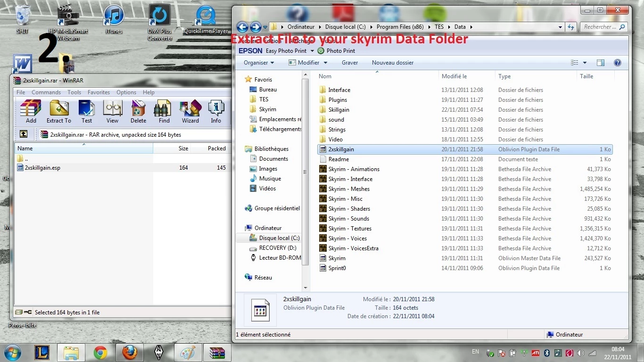Go up one folder in WinRAR
Viewport: 644px width, 362px height.
[24, 134]
